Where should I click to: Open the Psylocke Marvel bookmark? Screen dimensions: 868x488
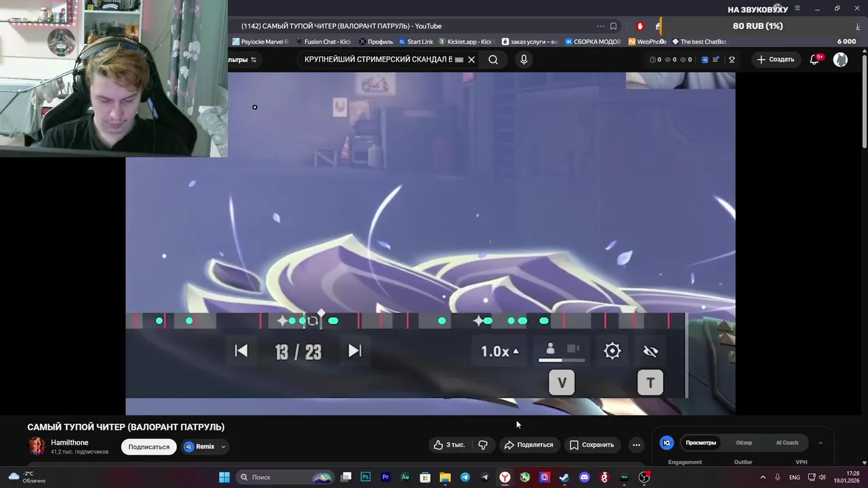[260, 42]
